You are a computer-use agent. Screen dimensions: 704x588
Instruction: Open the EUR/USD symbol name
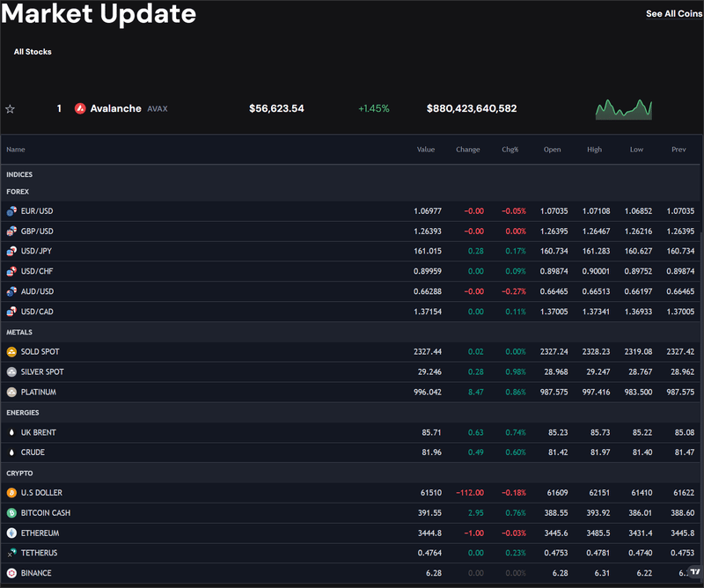37,211
